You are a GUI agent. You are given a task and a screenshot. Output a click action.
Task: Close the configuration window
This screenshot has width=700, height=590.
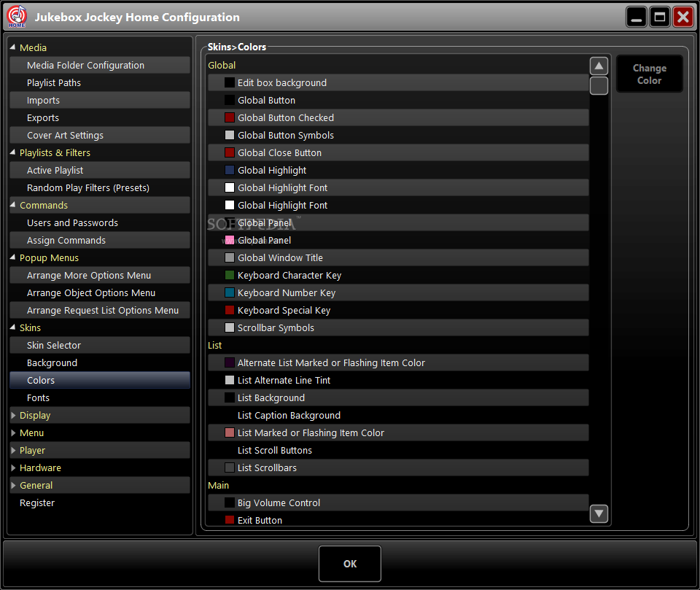683,17
